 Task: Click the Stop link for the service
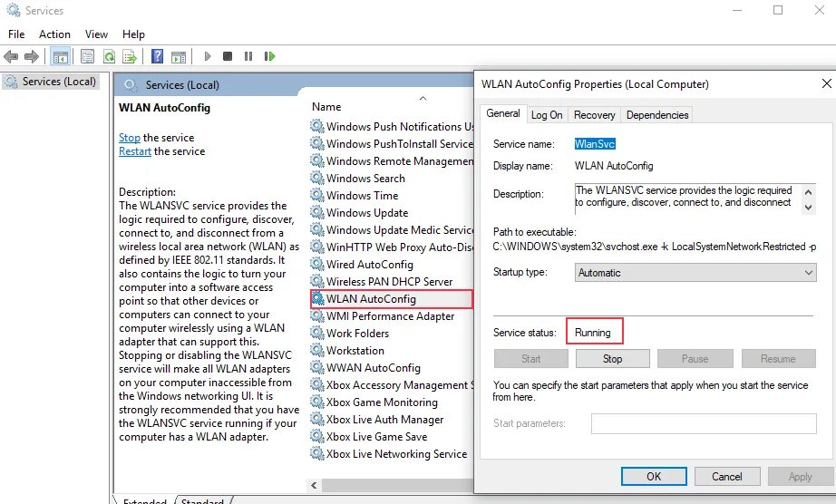point(129,138)
